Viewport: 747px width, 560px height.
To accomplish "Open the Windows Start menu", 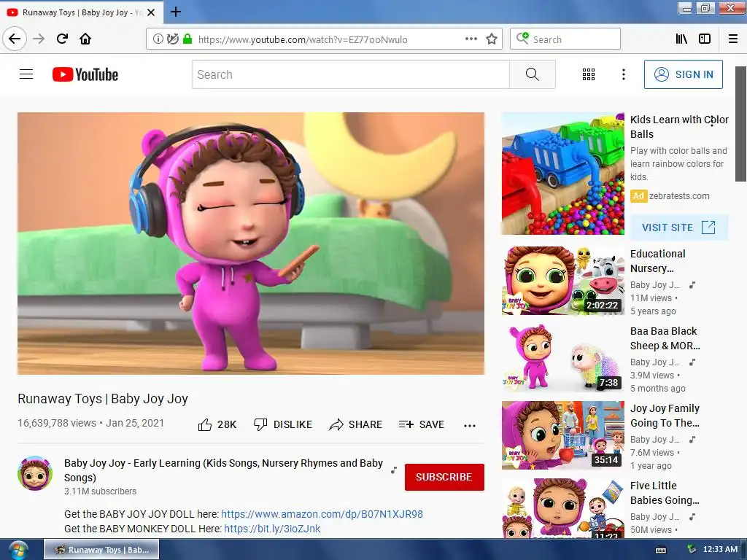I will coord(18,550).
